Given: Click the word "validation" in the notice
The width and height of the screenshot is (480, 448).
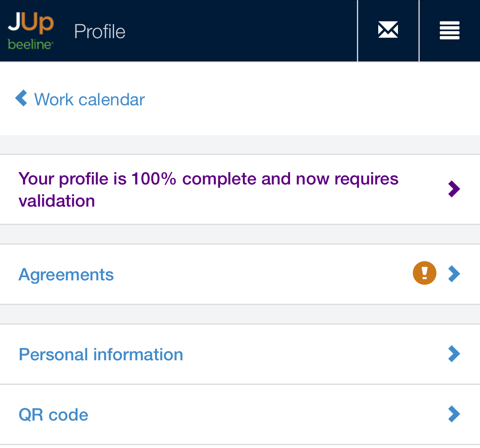Looking at the screenshot, I should pyautogui.click(x=57, y=201).
